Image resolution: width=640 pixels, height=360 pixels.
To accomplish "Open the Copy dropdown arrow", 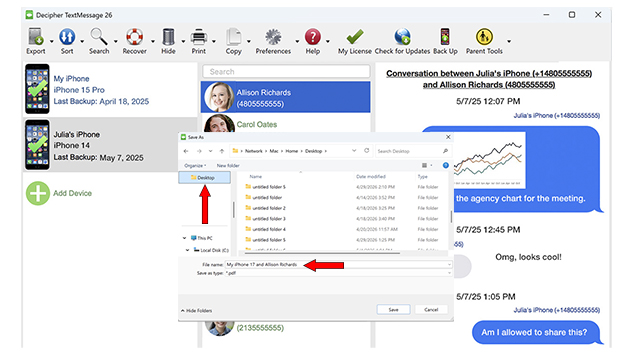I will (x=249, y=41).
